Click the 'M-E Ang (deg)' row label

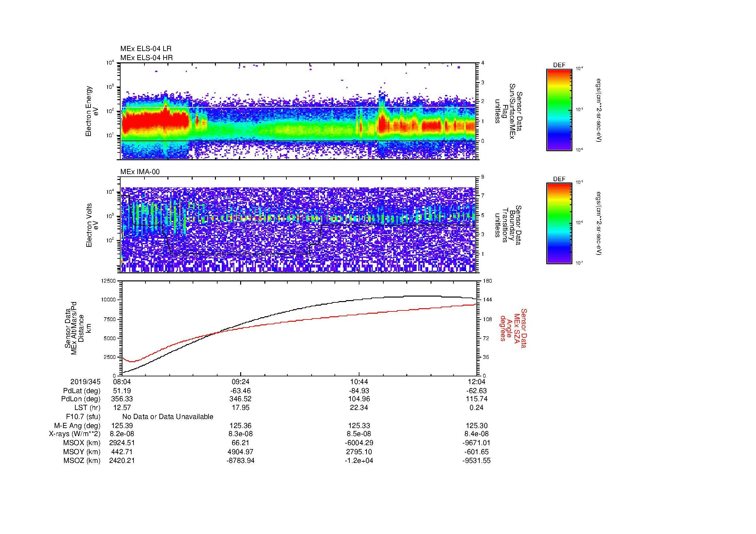(77, 426)
